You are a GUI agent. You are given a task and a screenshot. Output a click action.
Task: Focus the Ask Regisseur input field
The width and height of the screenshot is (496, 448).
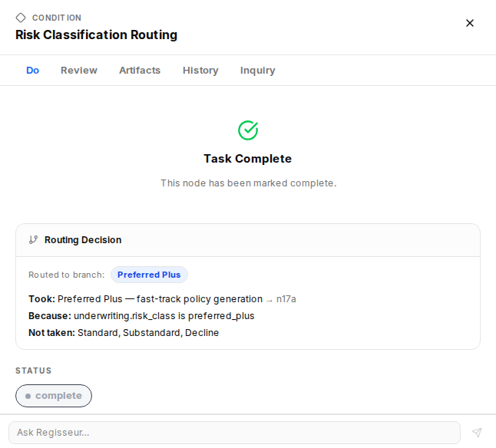tap(234, 432)
